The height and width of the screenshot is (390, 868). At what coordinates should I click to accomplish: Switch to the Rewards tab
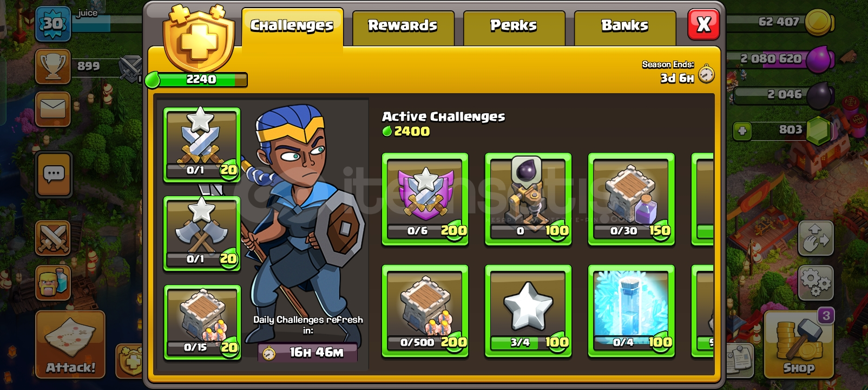[403, 26]
